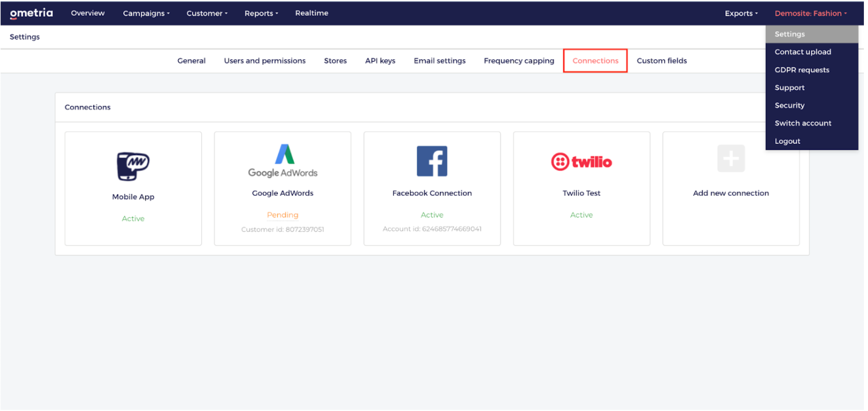Click Logout in the account menu

pos(787,140)
